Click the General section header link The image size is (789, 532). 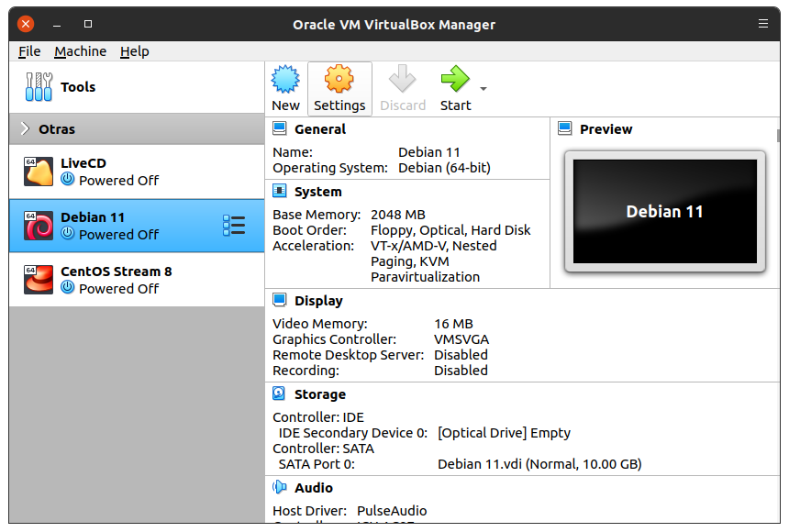click(x=320, y=129)
